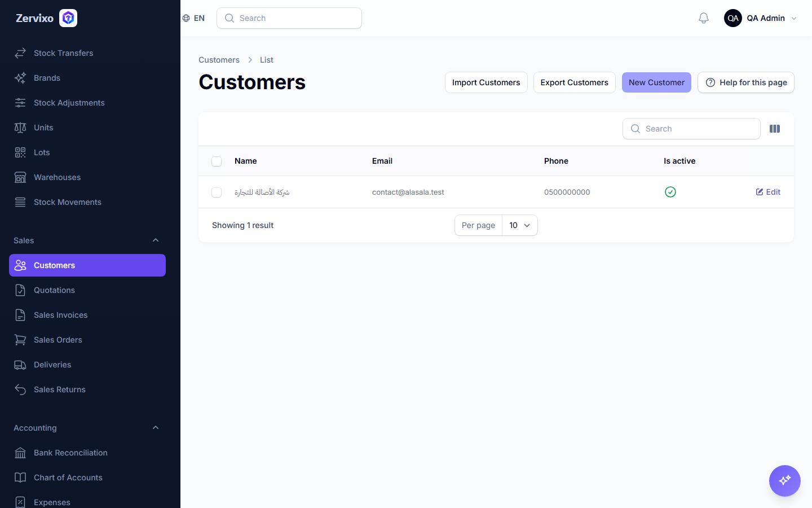This screenshot has height=508, width=812.
Task: Edit the alasala customer row
Action: click(768, 192)
